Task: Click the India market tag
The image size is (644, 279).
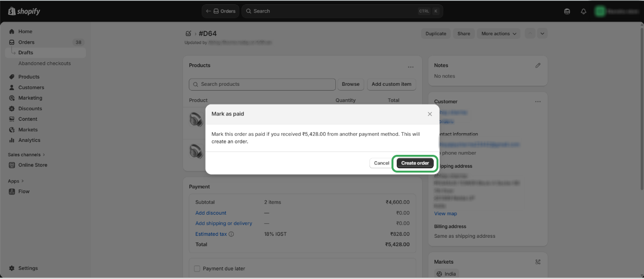Action: 447,274
